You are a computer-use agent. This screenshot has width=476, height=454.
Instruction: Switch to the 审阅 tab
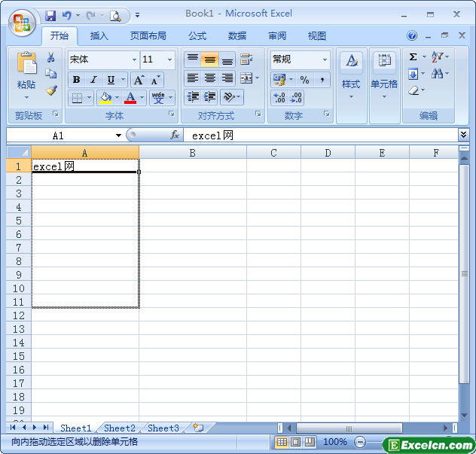click(277, 36)
